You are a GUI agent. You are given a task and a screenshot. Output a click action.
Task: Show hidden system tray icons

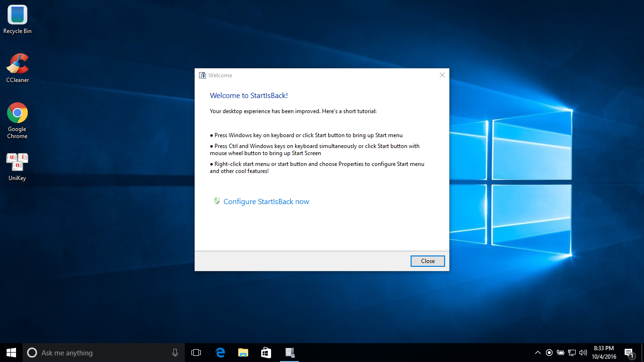tap(537, 352)
